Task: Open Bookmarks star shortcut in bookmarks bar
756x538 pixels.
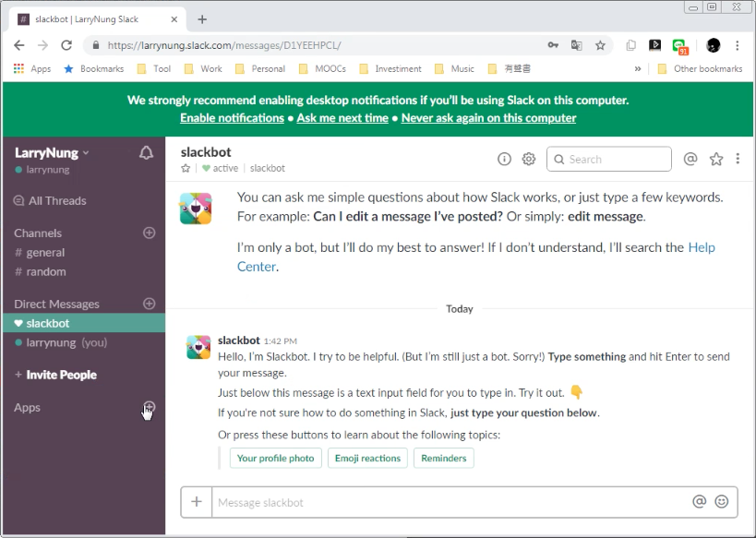Action: coord(93,69)
